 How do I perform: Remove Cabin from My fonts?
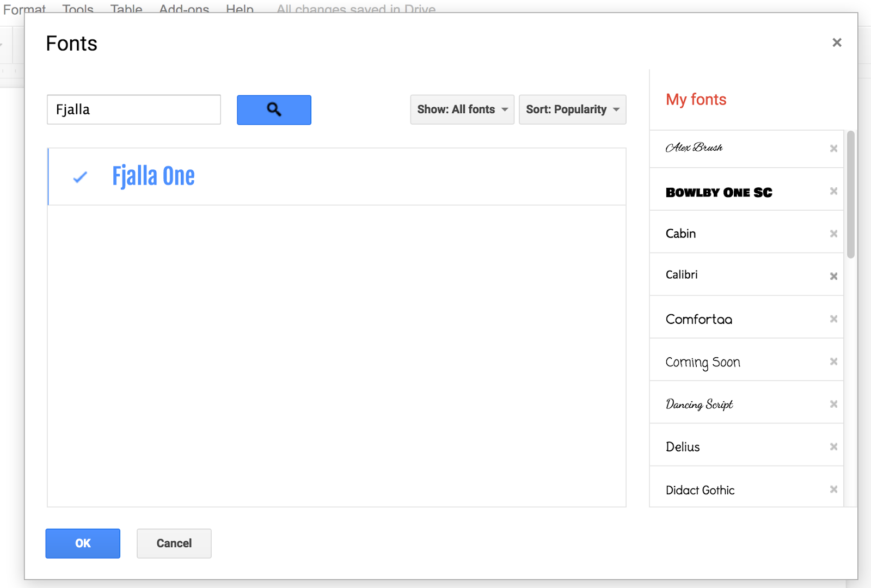[833, 234]
